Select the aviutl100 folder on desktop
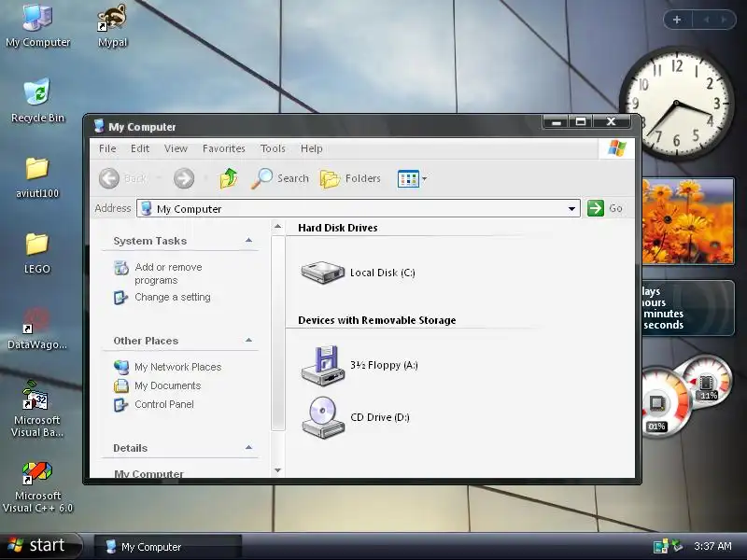The image size is (747, 560). pyautogui.click(x=37, y=177)
